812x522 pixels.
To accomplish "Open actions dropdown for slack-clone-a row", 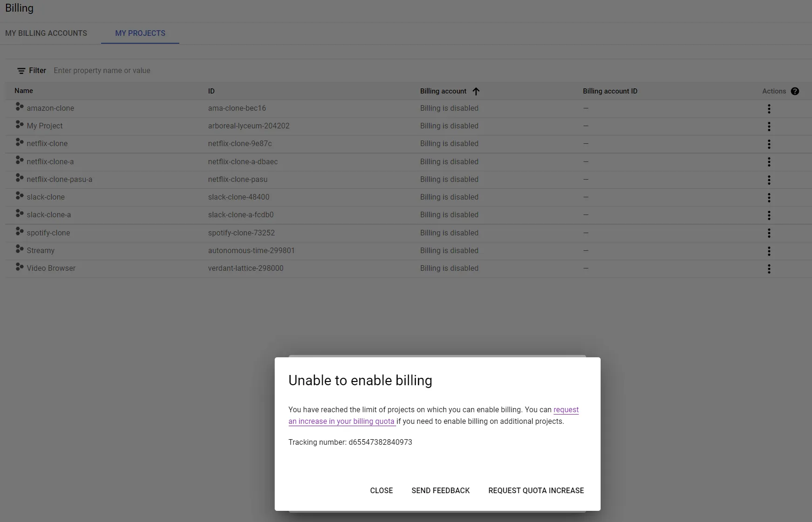I will [x=769, y=215].
